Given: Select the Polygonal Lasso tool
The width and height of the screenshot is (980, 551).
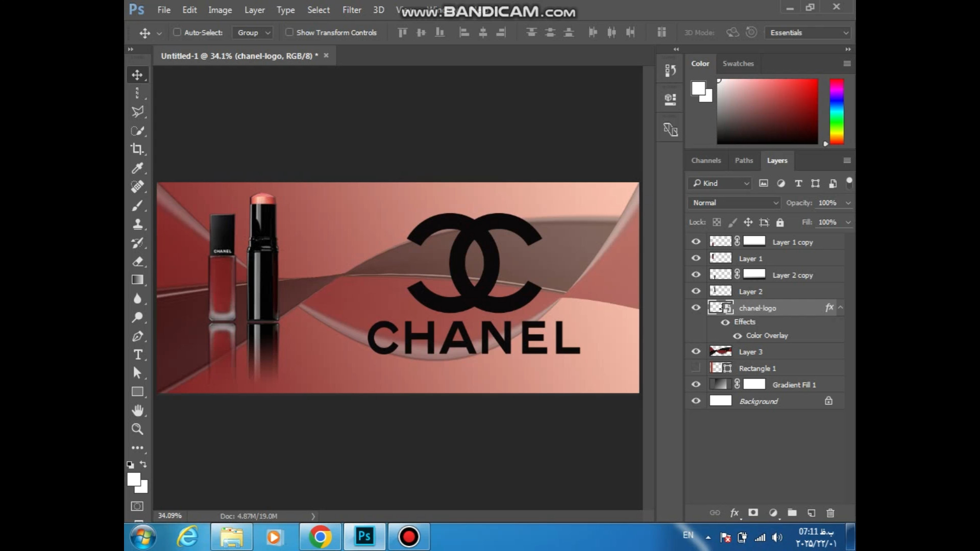Looking at the screenshot, I should [137, 112].
